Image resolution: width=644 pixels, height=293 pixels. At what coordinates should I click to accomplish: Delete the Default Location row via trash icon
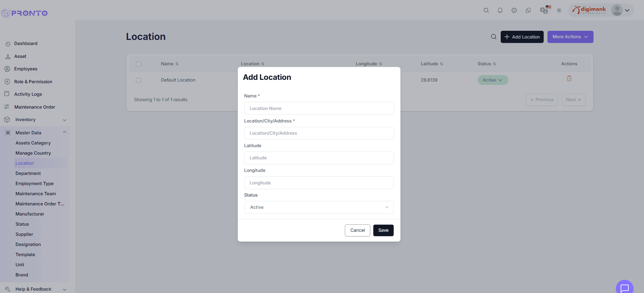pyautogui.click(x=569, y=78)
